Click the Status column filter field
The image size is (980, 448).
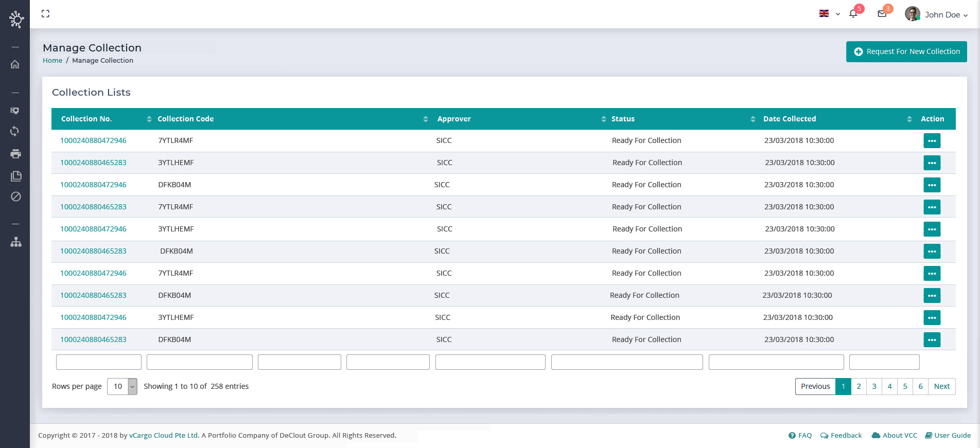(x=626, y=362)
